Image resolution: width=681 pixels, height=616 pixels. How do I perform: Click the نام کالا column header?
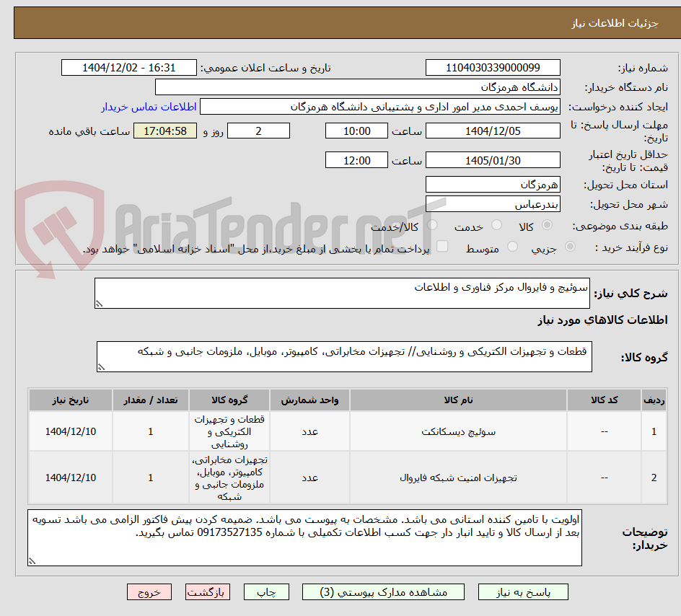(458, 400)
